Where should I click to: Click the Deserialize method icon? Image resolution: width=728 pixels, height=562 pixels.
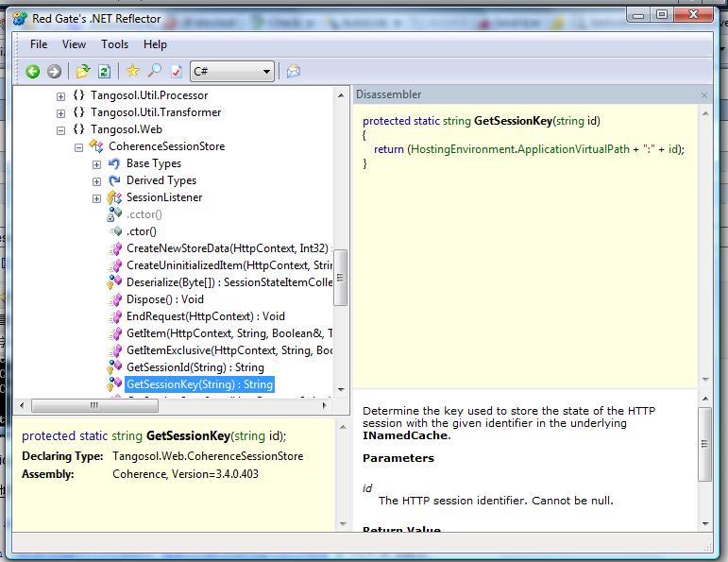114,282
